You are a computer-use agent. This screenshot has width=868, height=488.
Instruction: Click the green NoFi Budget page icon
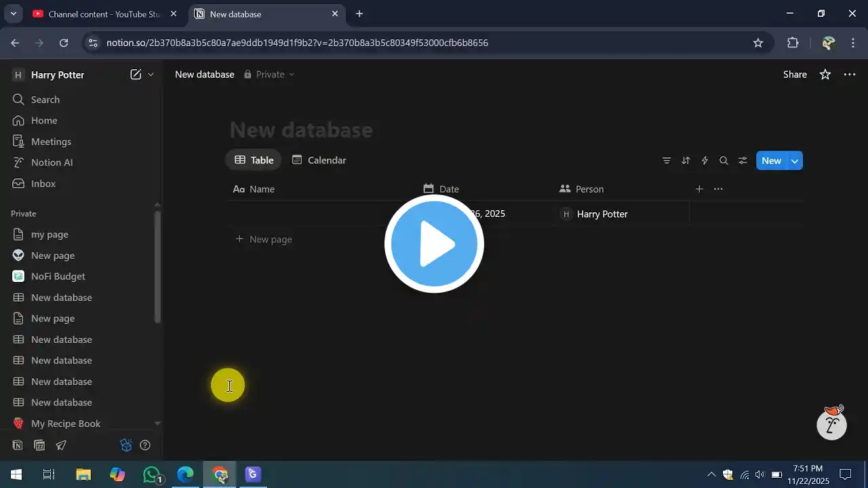tap(18, 277)
